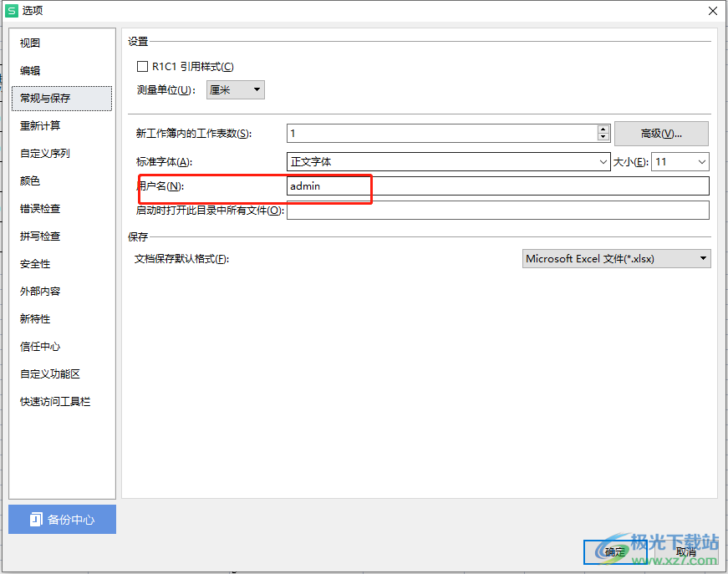Expand the 测量单位 dropdown showing 厘米

pos(236,90)
